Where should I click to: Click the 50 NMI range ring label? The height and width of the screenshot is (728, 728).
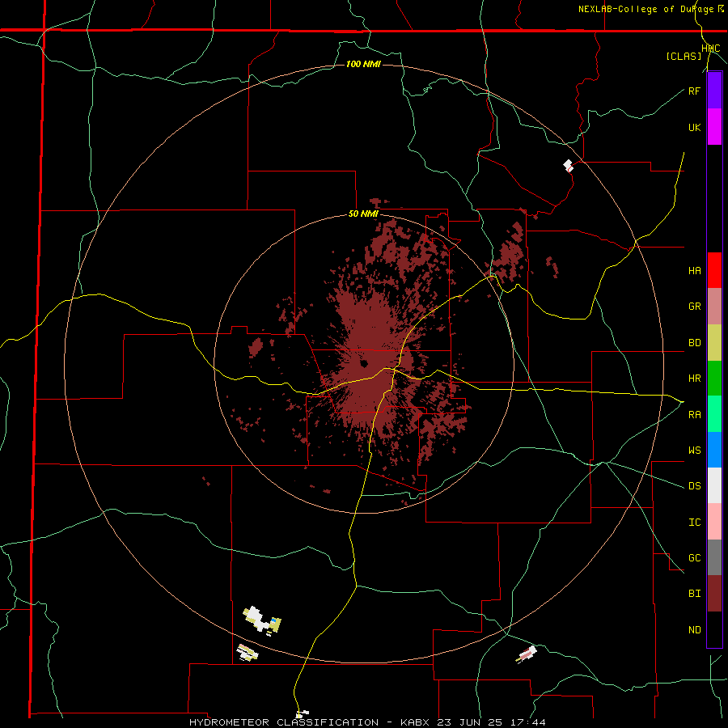[x=363, y=214]
